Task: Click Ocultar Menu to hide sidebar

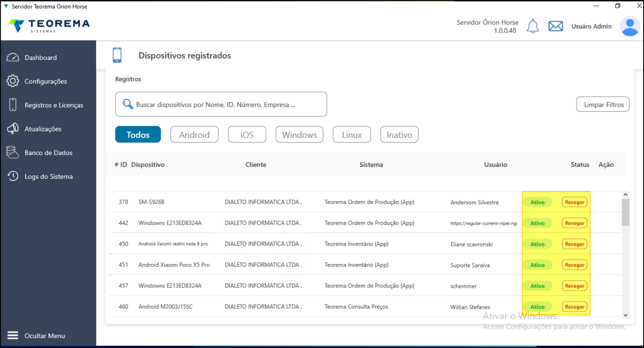Action: (45, 336)
